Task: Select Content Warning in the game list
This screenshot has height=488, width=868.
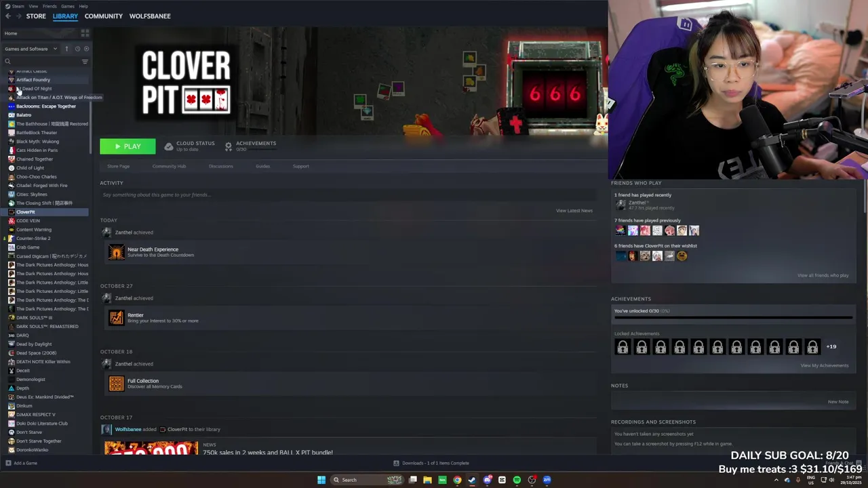Action: click(x=34, y=230)
